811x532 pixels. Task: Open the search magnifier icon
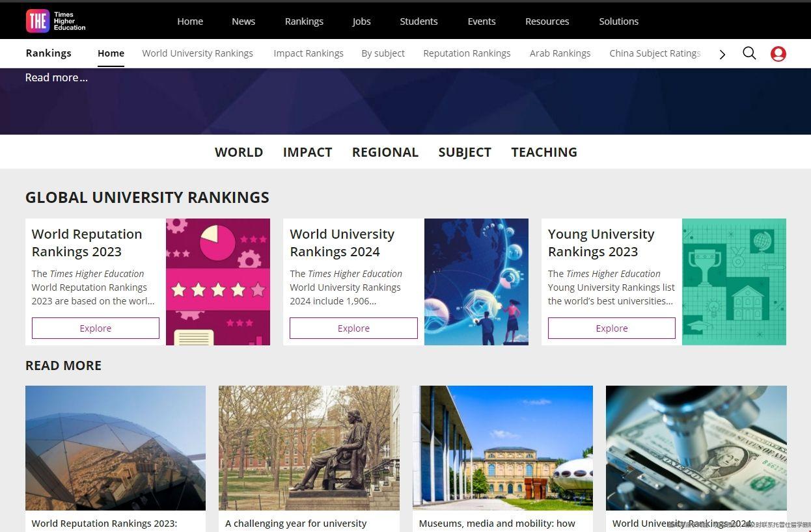pos(749,53)
